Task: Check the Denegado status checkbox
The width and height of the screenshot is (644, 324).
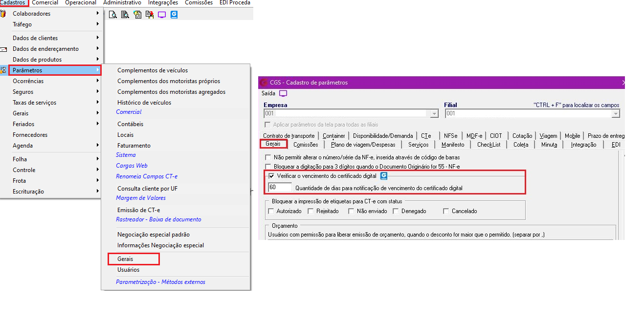Action: pyautogui.click(x=396, y=211)
